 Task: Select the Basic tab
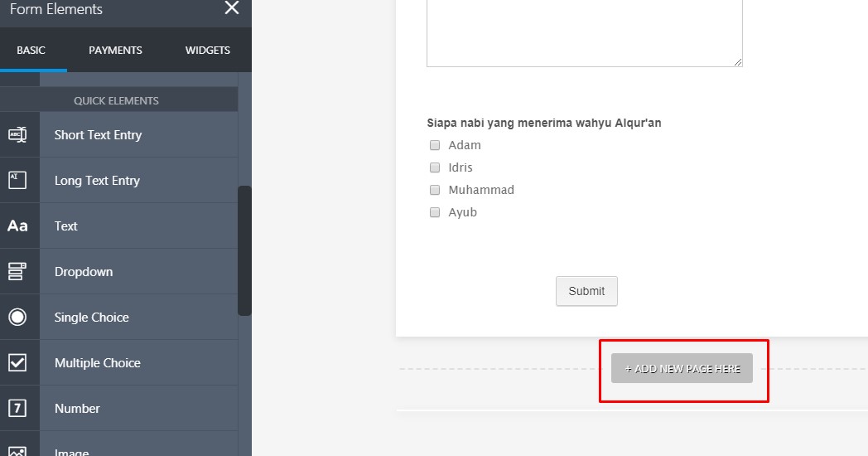(x=31, y=50)
